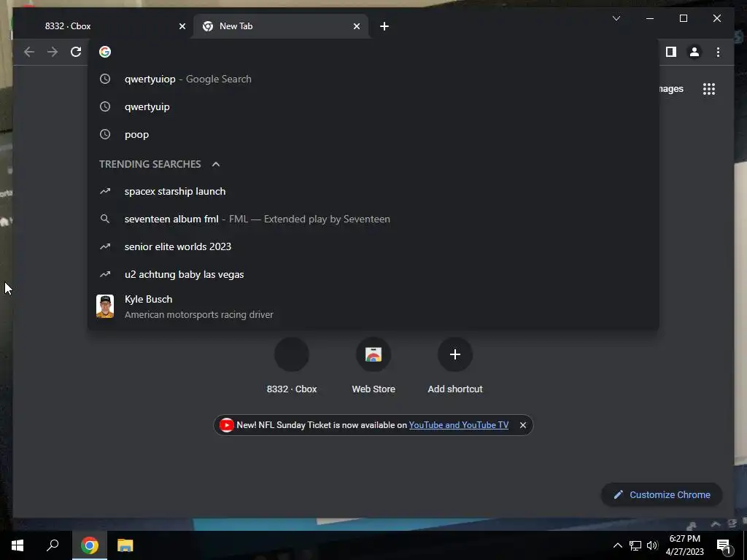Dismiss the NFL Sunday Ticket promo

click(522, 425)
